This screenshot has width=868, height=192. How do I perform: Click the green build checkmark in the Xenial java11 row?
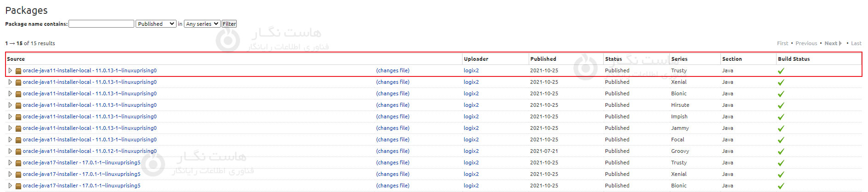pyautogui.click(x=781, y=82)
